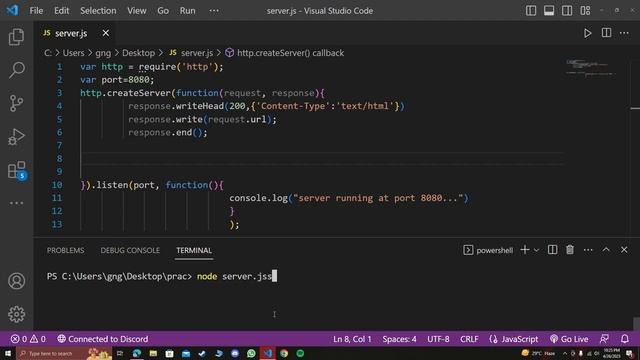Image resolution: width=640 pixels, height=360 pixels.
Task: Show hidden menus via title bar ellipsis
Action: tap(214, 11)
